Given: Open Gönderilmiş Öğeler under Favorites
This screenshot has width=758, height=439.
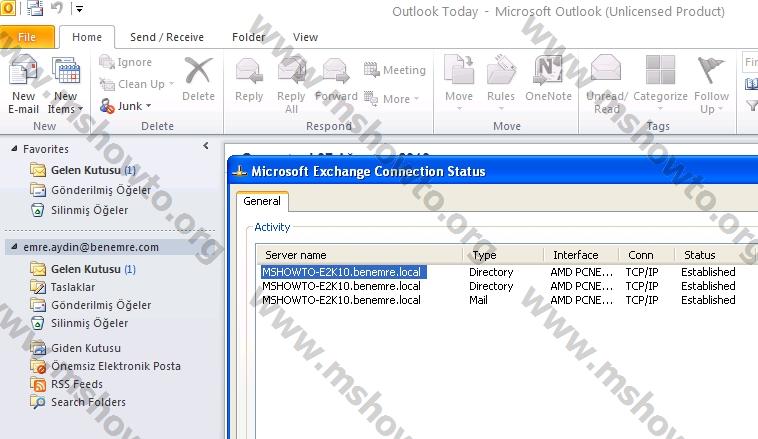Looking at the screenshot, I should coord(91,190).
